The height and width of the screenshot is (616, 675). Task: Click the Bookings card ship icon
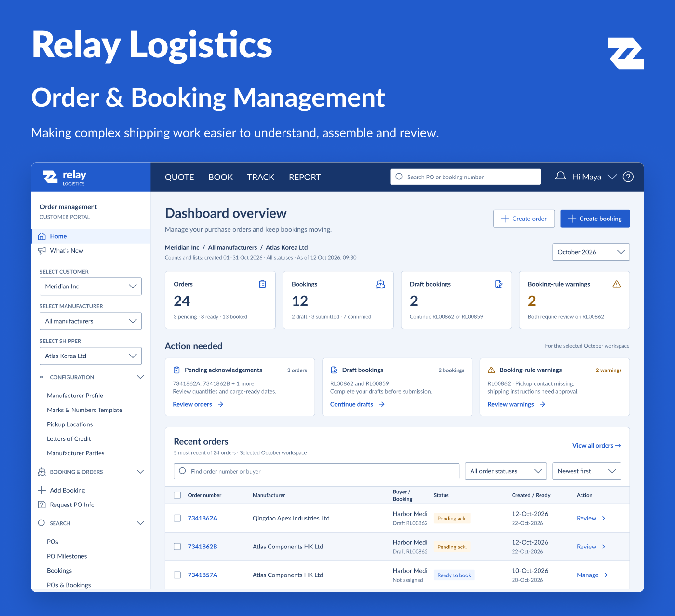(x=380, y=284)
